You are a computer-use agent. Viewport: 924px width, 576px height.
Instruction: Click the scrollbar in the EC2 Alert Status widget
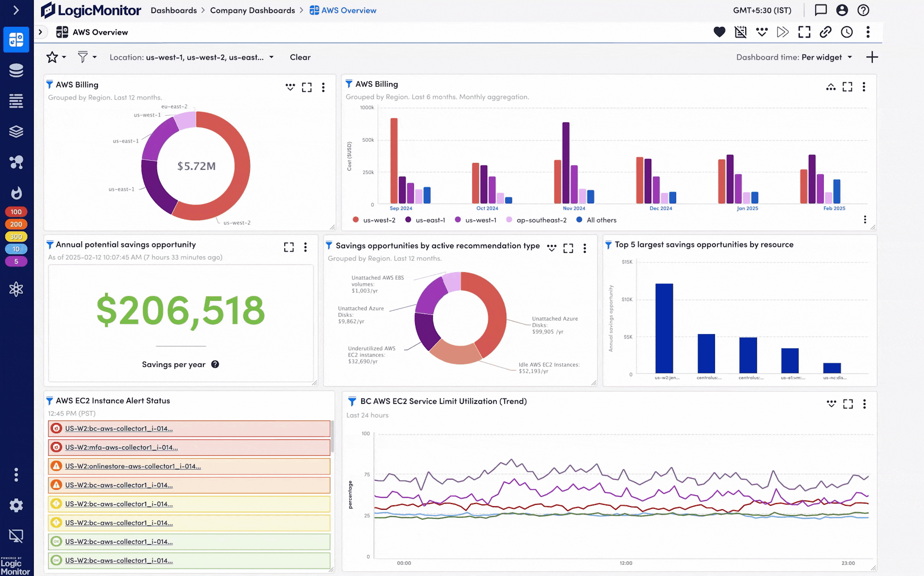coord(332,436)
